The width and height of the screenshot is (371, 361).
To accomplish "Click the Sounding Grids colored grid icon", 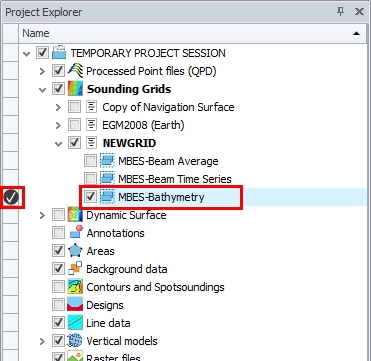I will (x=75, y=89).
